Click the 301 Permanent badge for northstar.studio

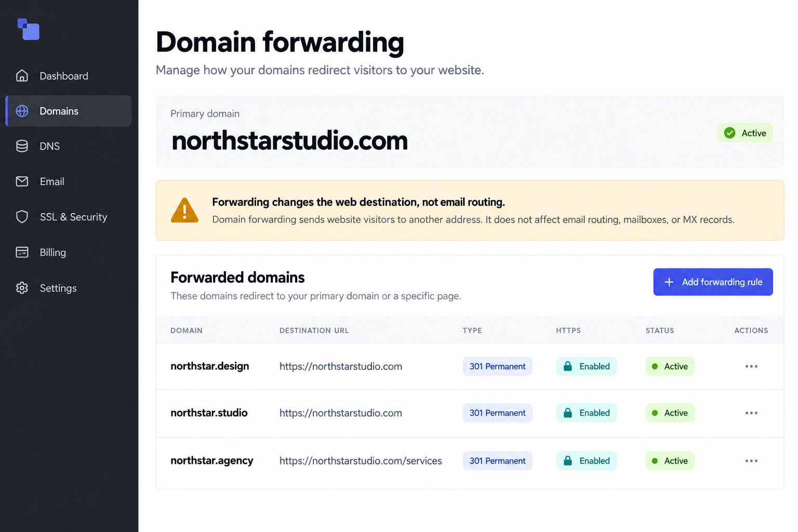(497, 413)
